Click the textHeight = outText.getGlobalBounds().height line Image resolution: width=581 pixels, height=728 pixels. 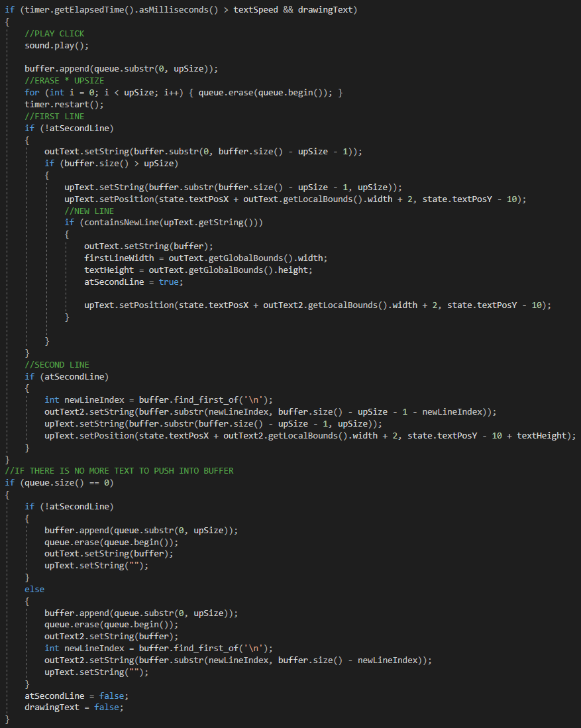click(x=198, y=270)
